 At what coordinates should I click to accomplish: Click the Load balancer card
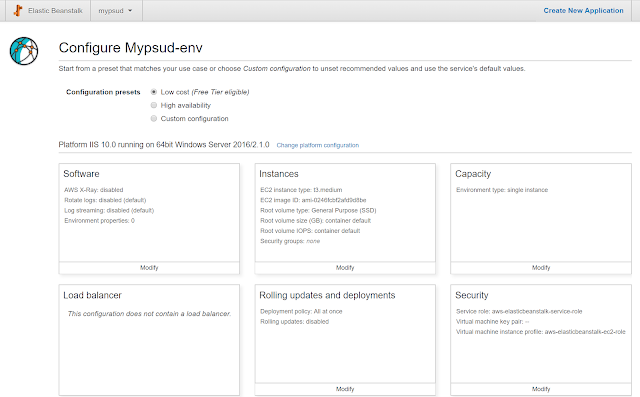[149, 340]
